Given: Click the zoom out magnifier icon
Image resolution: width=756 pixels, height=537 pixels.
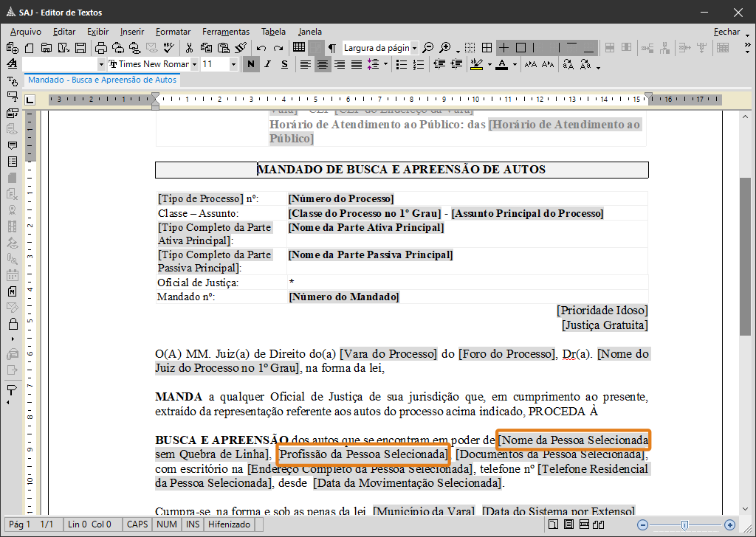Looking at the screenshot, I should click(427, 48).
